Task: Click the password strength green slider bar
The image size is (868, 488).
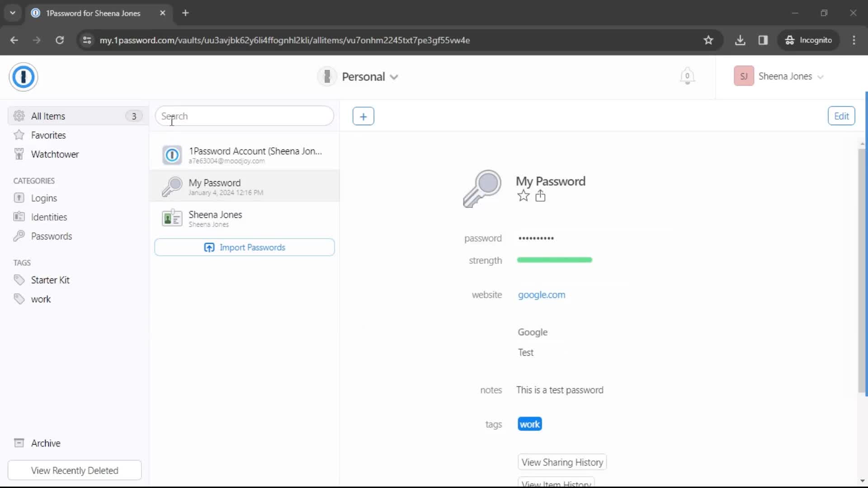Action: 554,260
